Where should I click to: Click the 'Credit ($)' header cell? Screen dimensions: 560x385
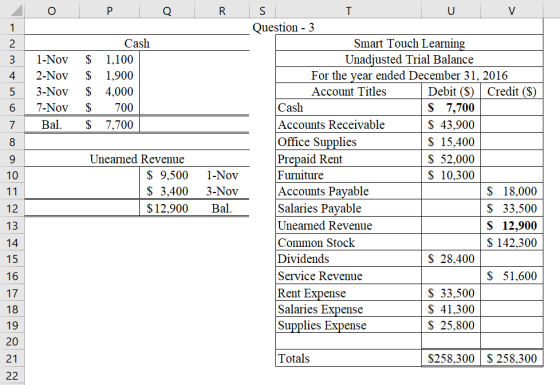[x=512, y=91]
